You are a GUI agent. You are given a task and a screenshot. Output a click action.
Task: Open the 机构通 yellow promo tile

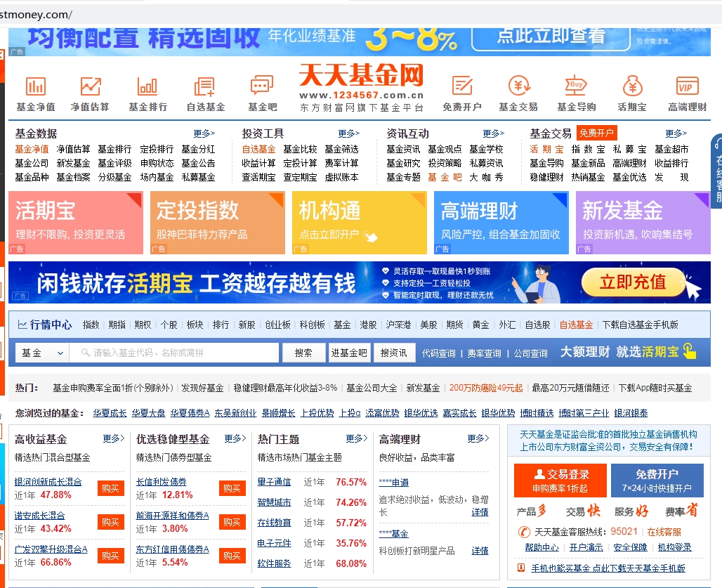point(359,223)
